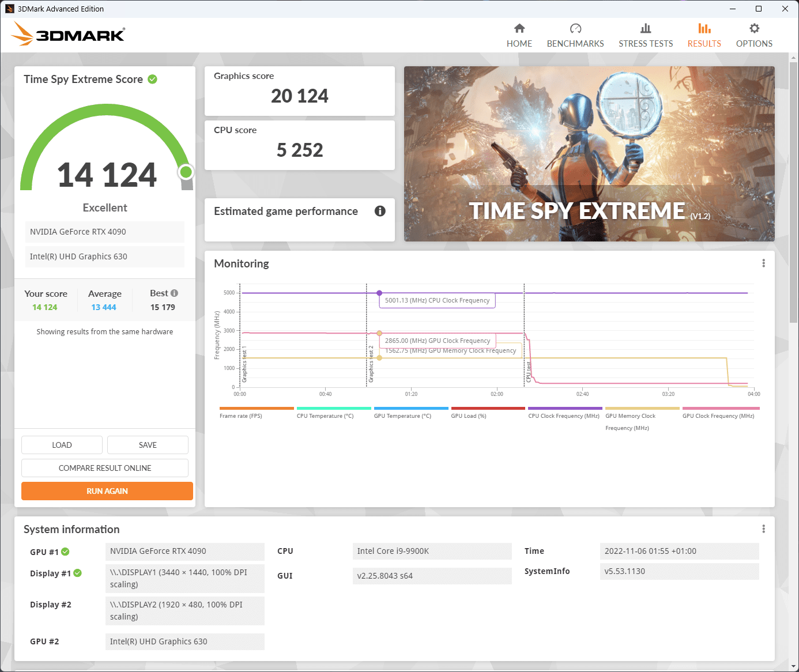Screen dimensions: 799x672
Task: Click the purple CPU clock data point on chart
Action: pyautogui.click(x=379, y=293)
